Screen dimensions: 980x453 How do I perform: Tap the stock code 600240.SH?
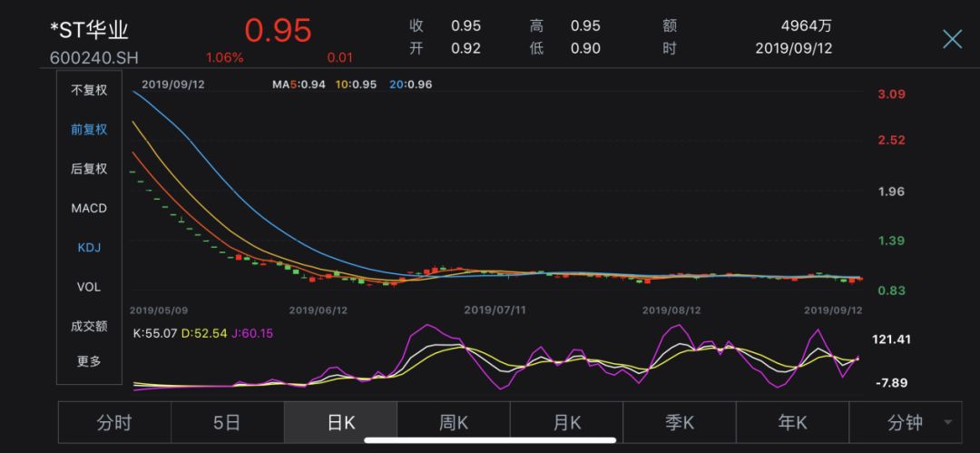(93, 58)
